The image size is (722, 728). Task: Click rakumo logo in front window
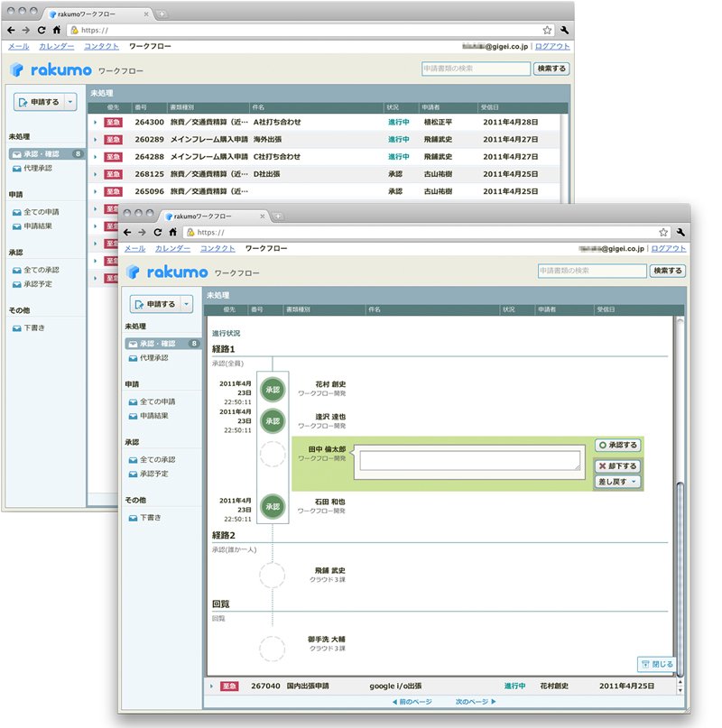[x=167, y=272]
